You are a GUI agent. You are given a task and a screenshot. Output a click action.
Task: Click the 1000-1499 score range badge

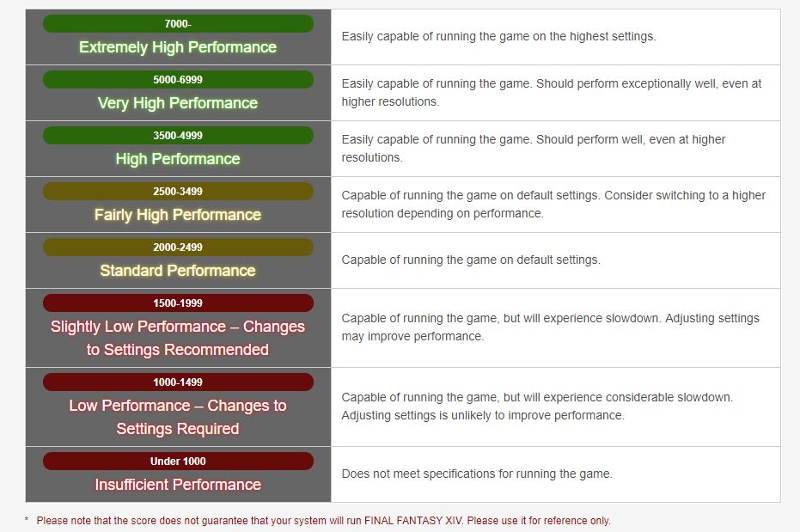tap(178, 382)
